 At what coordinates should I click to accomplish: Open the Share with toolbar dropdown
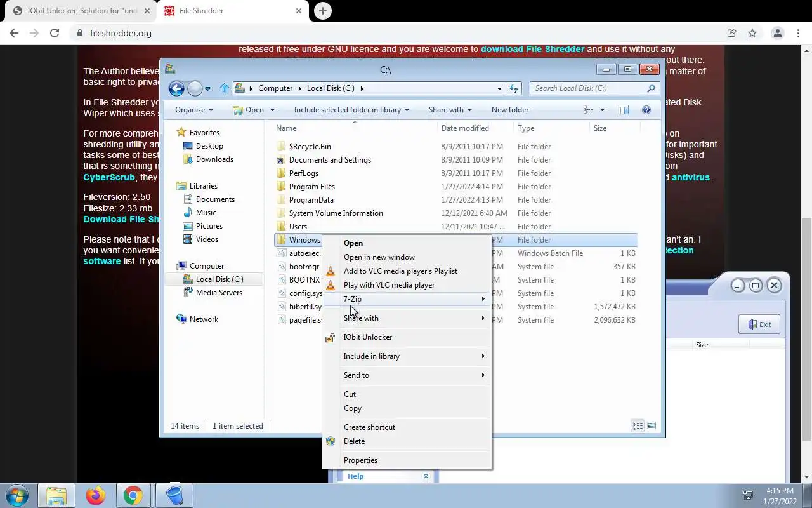coord(450,110)
